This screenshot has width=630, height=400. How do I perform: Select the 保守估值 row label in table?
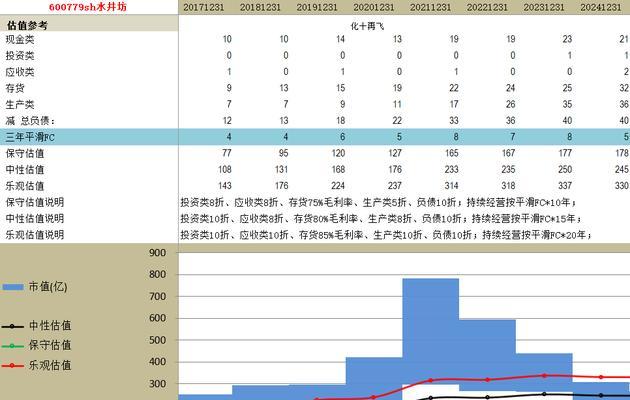point(25,153)
